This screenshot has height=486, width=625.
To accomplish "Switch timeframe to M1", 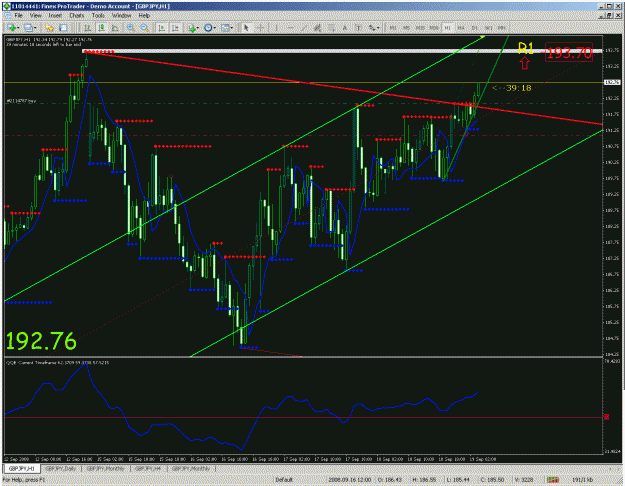I will (393, 28).
